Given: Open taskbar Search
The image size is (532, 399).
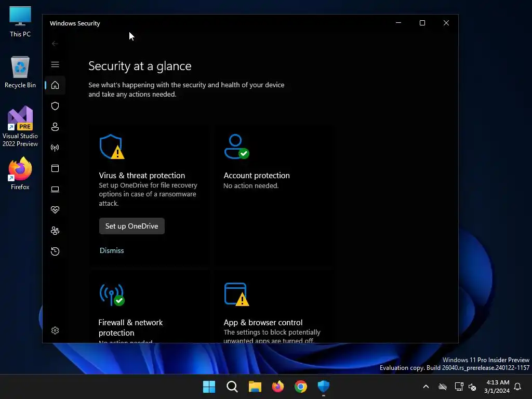Looking at the screenshot, I should pos(232,387).
